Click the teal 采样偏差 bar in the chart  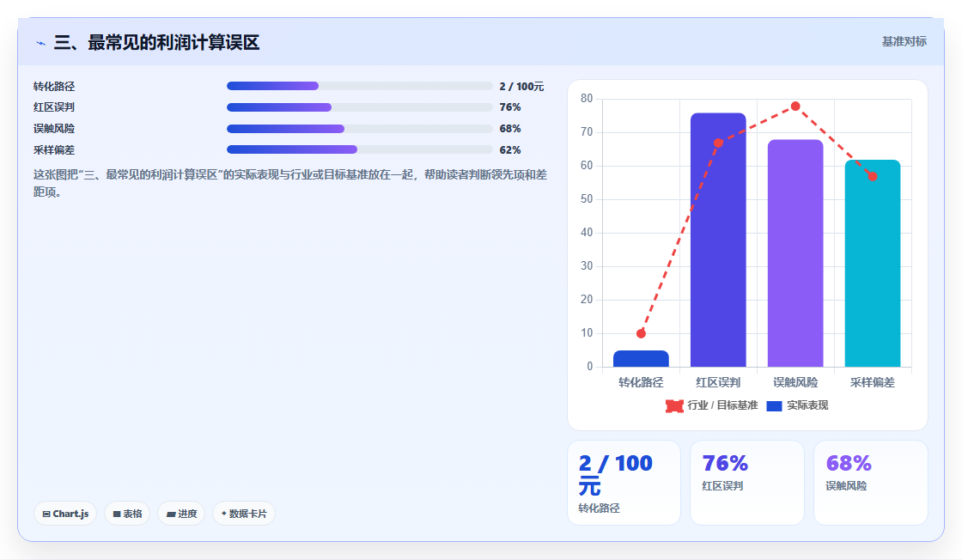[x=873, y=264]
